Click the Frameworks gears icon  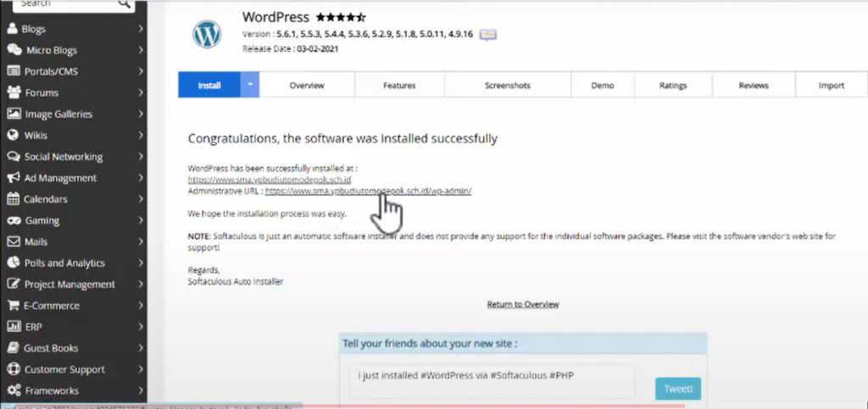[x=14, y=390]
